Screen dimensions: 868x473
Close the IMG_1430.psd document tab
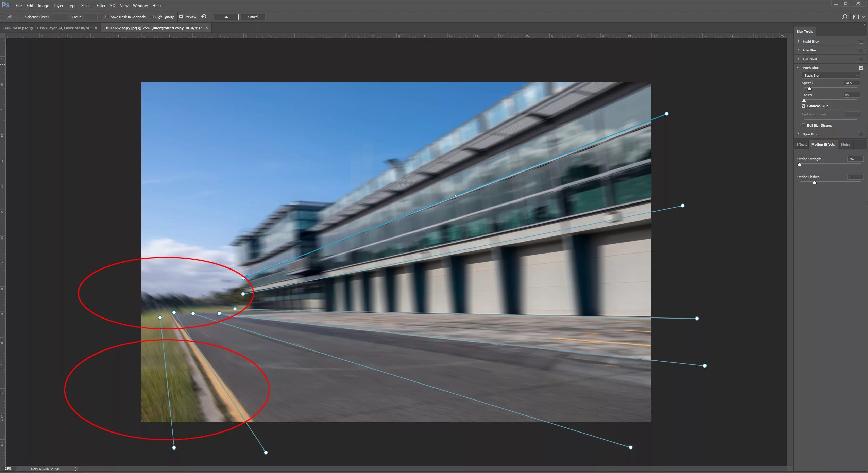click(x=96, y=28)
